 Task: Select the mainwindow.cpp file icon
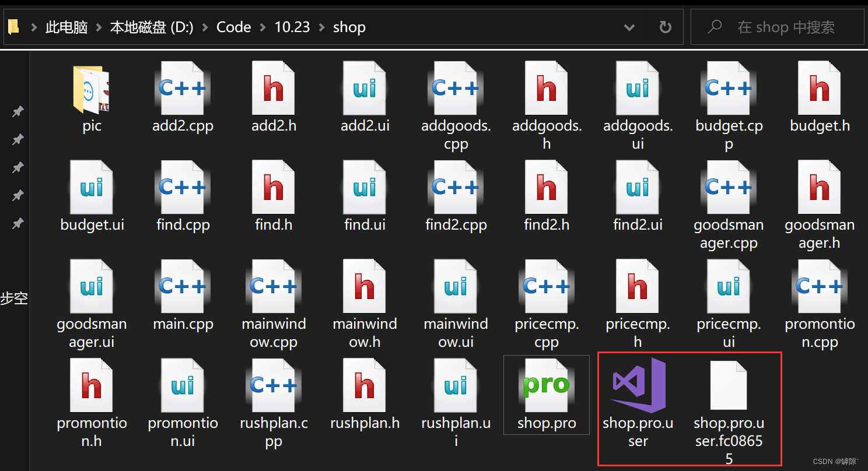coord(274,287)
